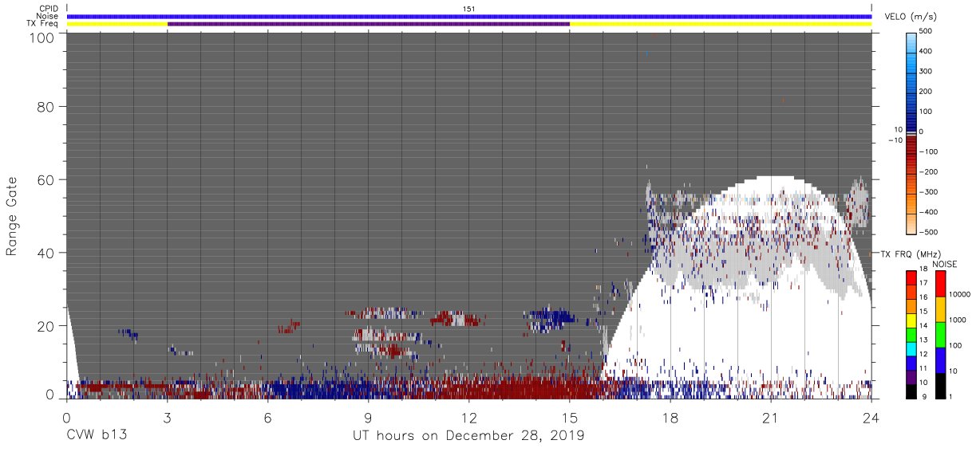This screenshot has width=980, height=452.
Task: Click the 20 range gate tick label
Action: [x=45, y=325]
